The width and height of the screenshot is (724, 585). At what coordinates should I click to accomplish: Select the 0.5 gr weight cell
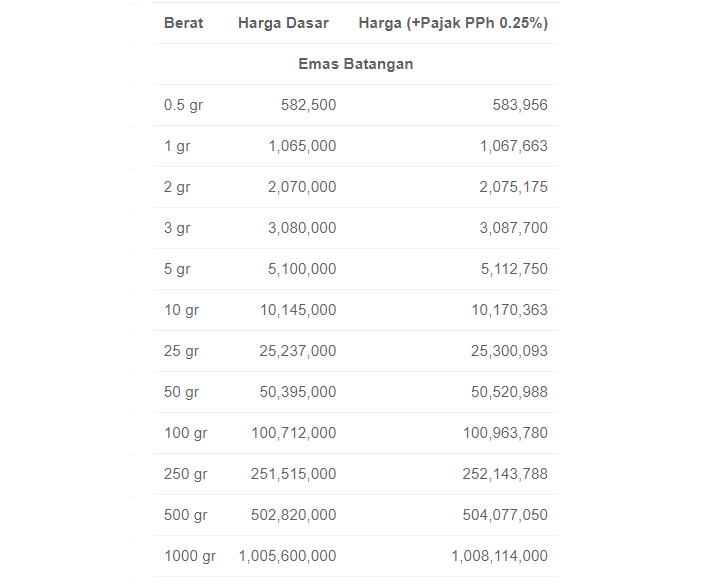point(183,105)
